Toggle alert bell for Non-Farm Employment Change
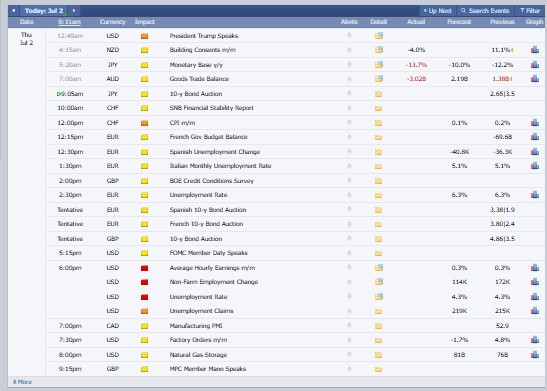The image size is (547, 391). 349,281
